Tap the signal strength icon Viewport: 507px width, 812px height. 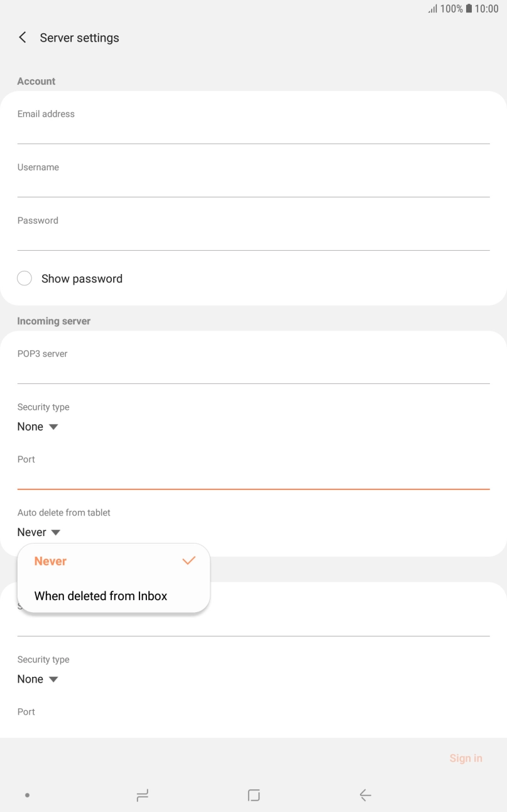(432, 9)
